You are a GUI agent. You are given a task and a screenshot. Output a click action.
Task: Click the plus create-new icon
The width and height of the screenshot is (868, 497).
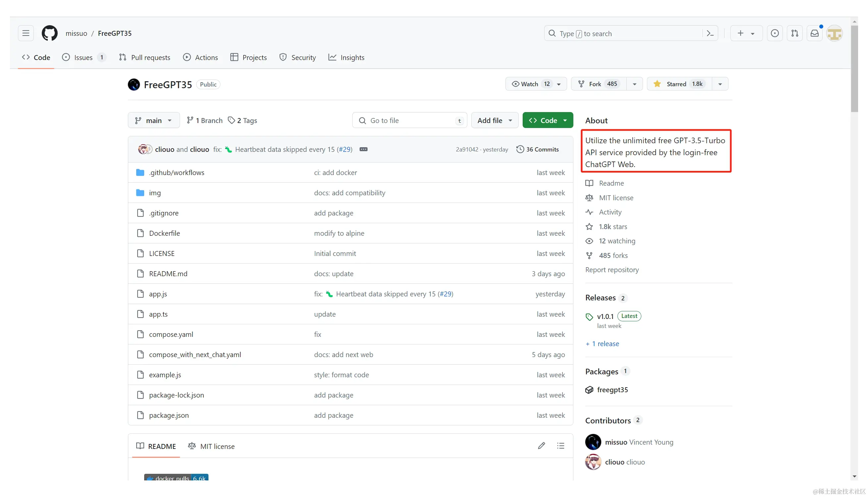(x=740, y=33)
